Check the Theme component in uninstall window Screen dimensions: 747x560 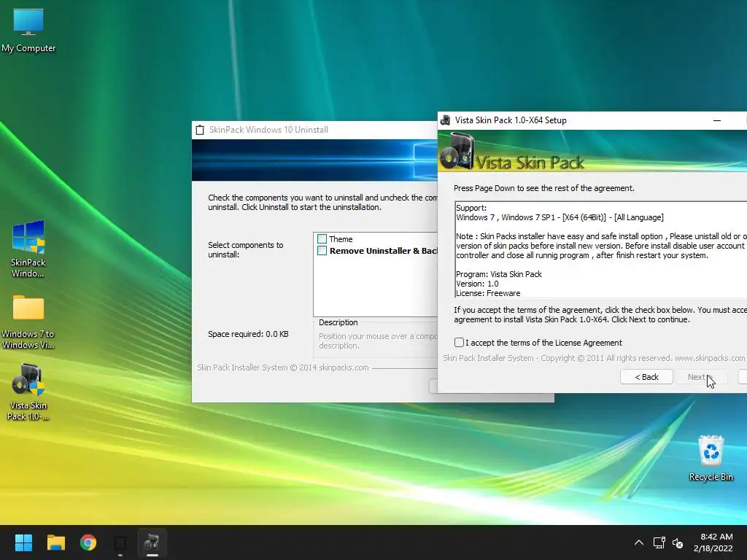click(322, 239)
